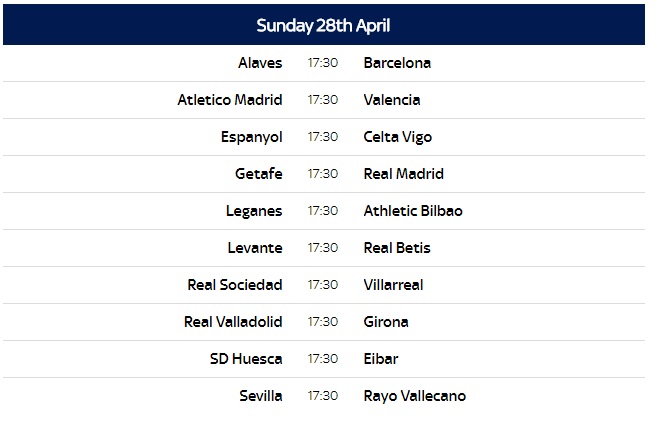Image resolution: width=662 pixels, height=434 pixels.
Task: Open Celta Vigo team page
Action: (398, 137)
